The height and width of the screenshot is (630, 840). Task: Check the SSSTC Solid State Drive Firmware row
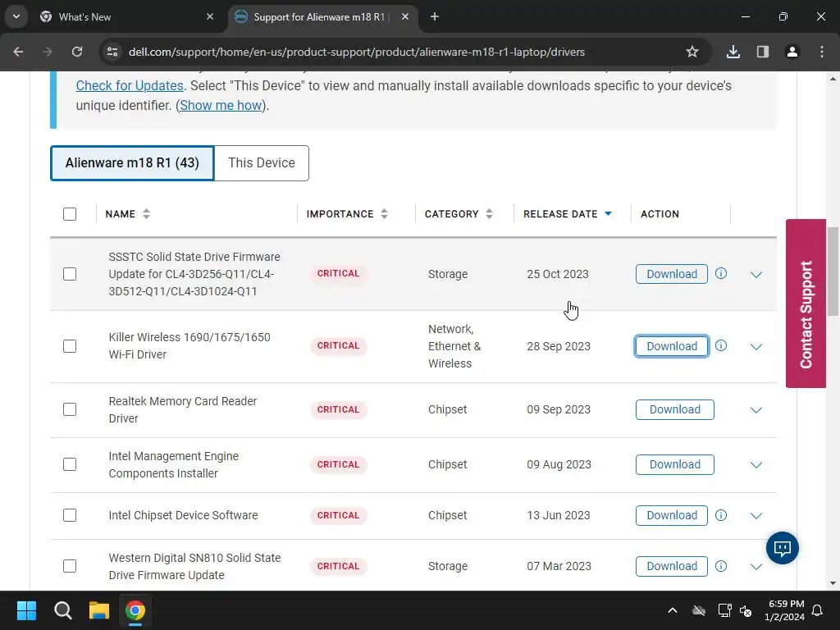coord(70,274)
